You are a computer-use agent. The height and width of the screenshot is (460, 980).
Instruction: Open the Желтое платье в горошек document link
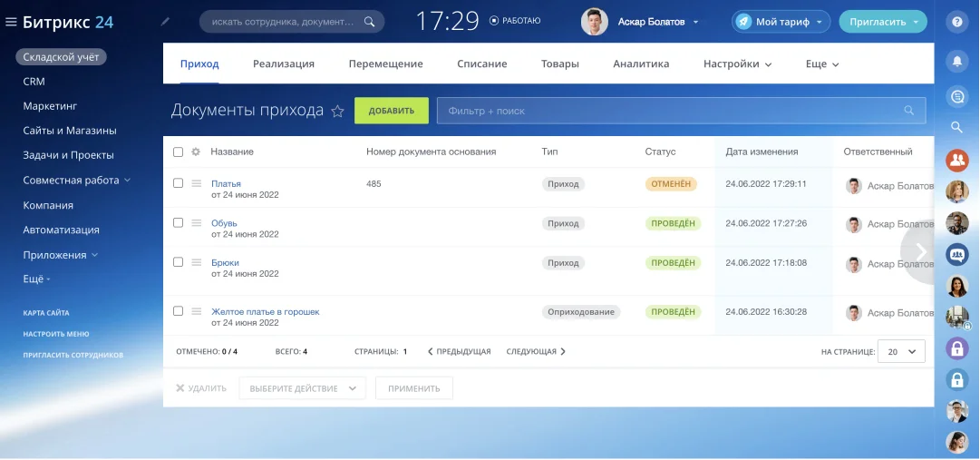(x=265, y=311)
